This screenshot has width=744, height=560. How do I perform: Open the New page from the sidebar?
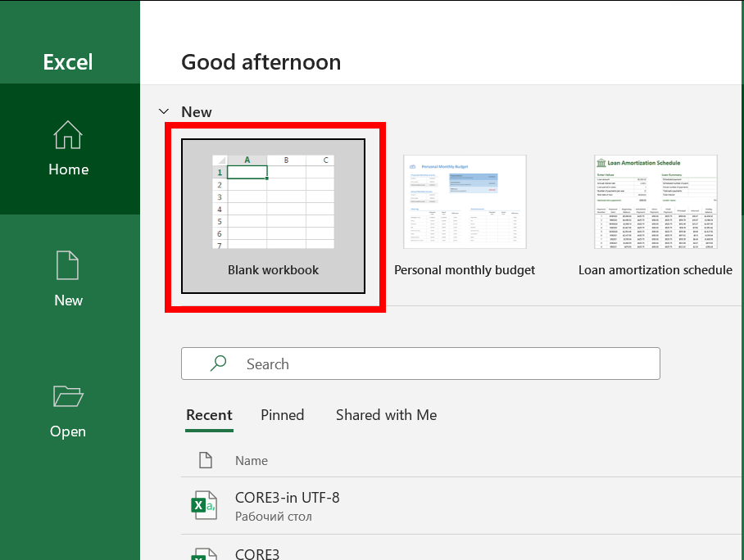pos(69,279)
